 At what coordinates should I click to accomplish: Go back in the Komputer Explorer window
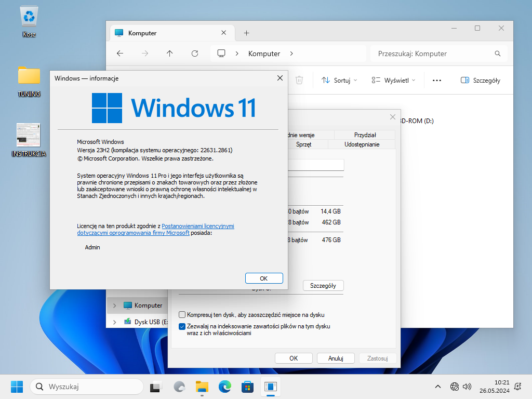tap(120, 54)
